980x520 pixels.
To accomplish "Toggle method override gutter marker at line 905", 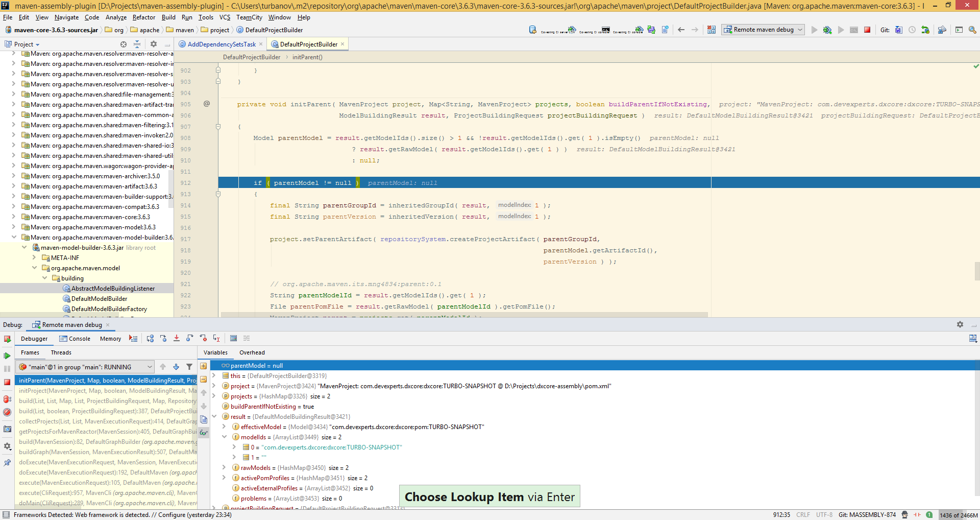I will pos(207,104).
